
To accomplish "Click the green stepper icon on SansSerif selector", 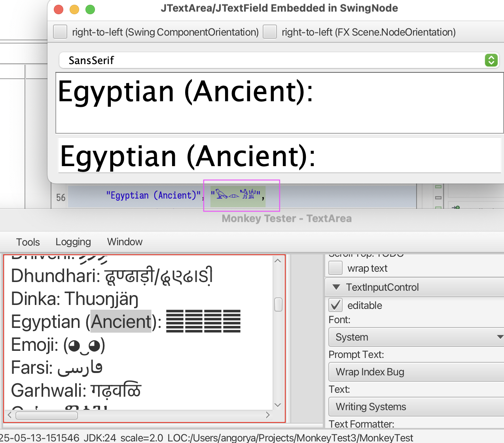I will (491, 60).
